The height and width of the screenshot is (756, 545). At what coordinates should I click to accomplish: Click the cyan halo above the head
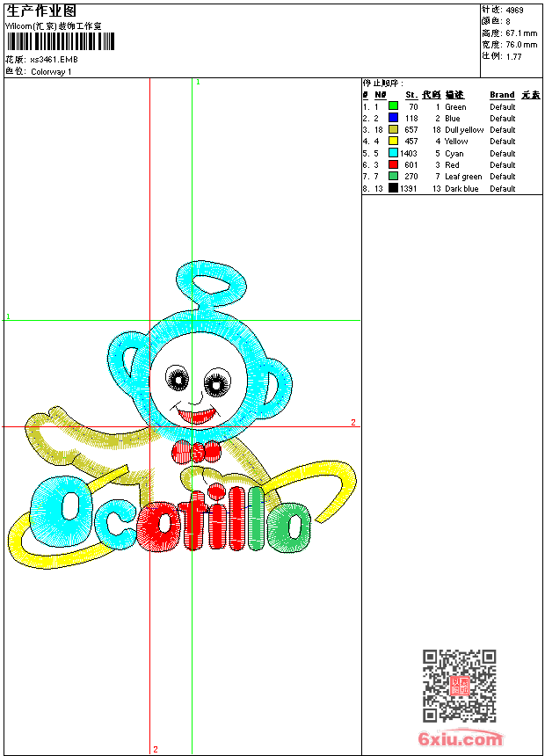click(211, 283)
